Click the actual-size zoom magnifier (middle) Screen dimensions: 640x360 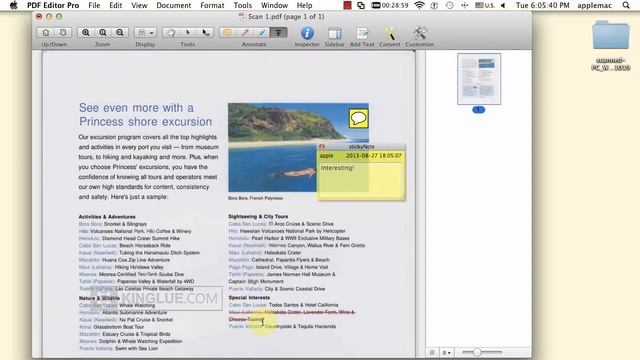coord(103,33)
